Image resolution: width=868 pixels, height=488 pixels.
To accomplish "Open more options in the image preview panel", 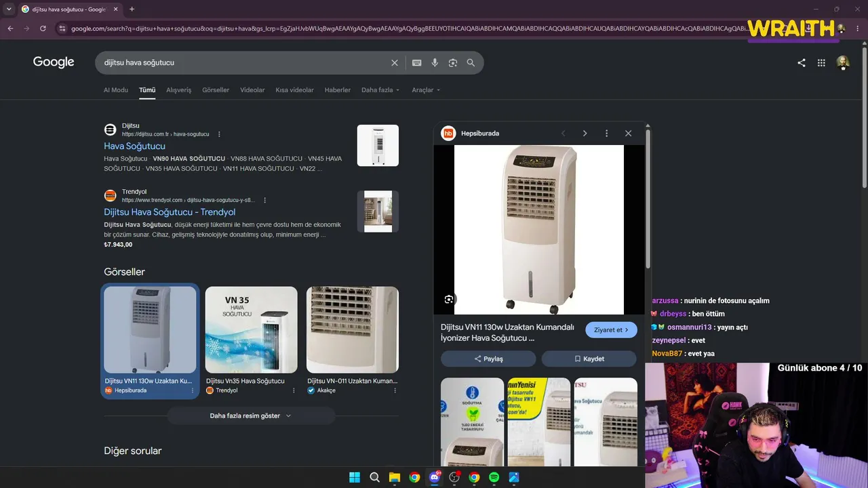I will [x=606, y=134].
